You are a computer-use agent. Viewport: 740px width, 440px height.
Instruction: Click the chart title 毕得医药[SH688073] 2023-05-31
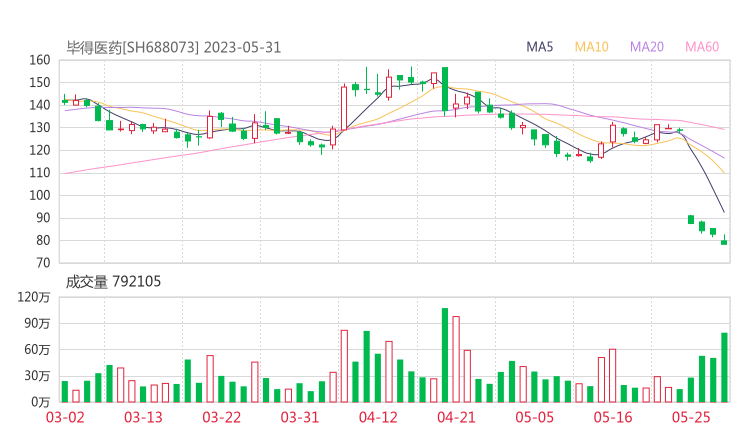(x=173, y=48)
